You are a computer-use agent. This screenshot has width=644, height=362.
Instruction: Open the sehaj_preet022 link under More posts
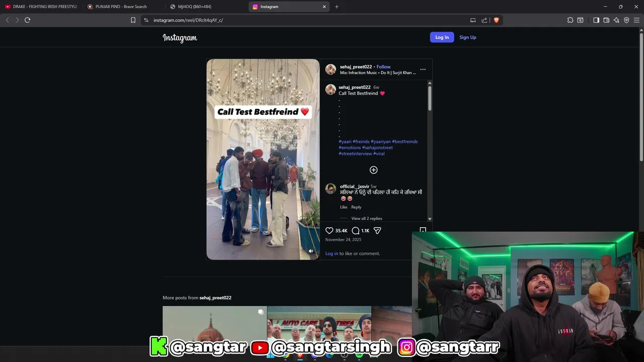click(x=215, y=298)
